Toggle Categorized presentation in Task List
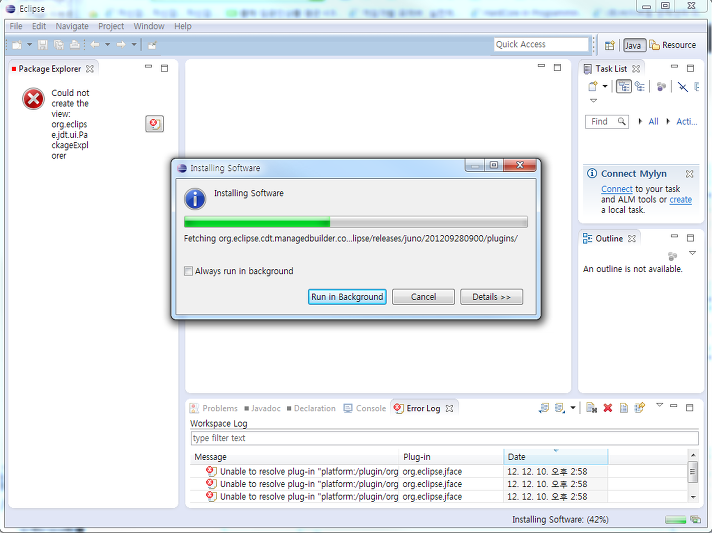 (624, 86)
